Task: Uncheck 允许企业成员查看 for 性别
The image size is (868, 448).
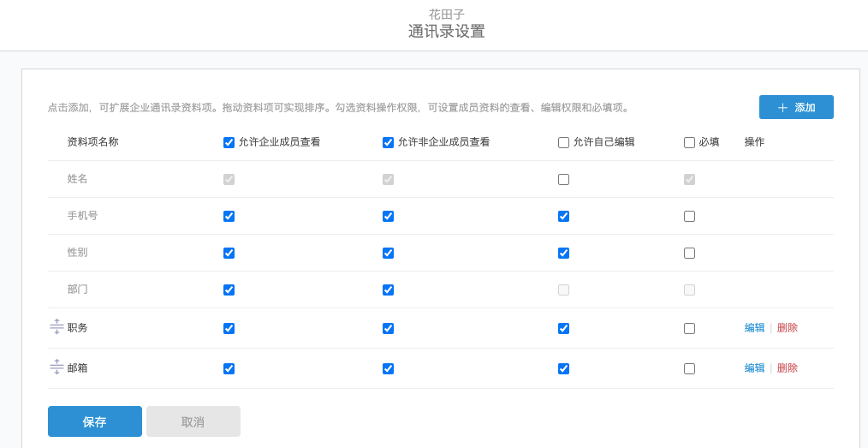Action: (229, 253)
